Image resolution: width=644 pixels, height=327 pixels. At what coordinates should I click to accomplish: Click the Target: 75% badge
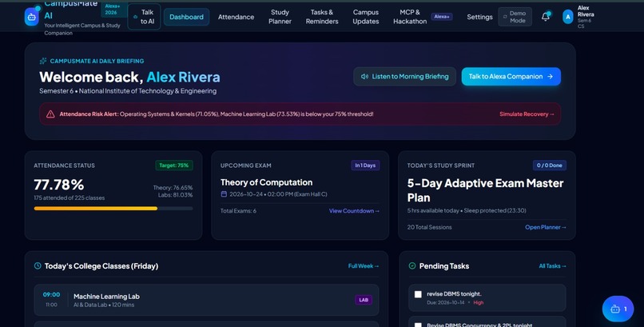(174, 165)
